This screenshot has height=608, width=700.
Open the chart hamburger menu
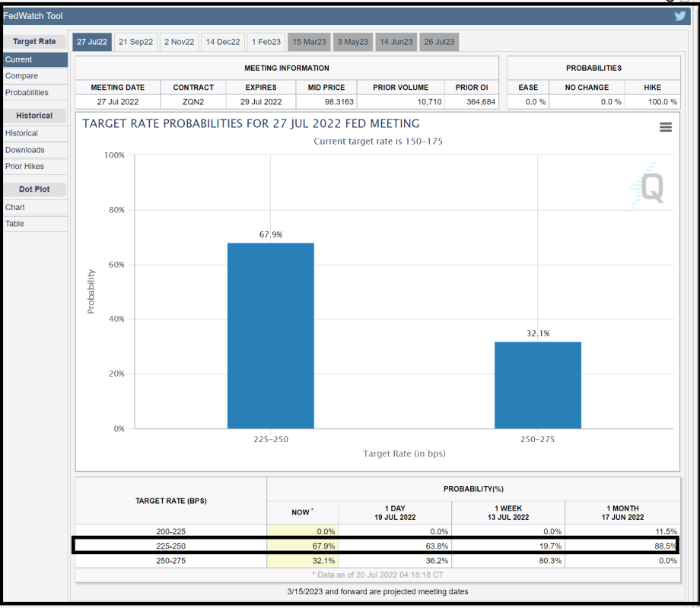666,128
